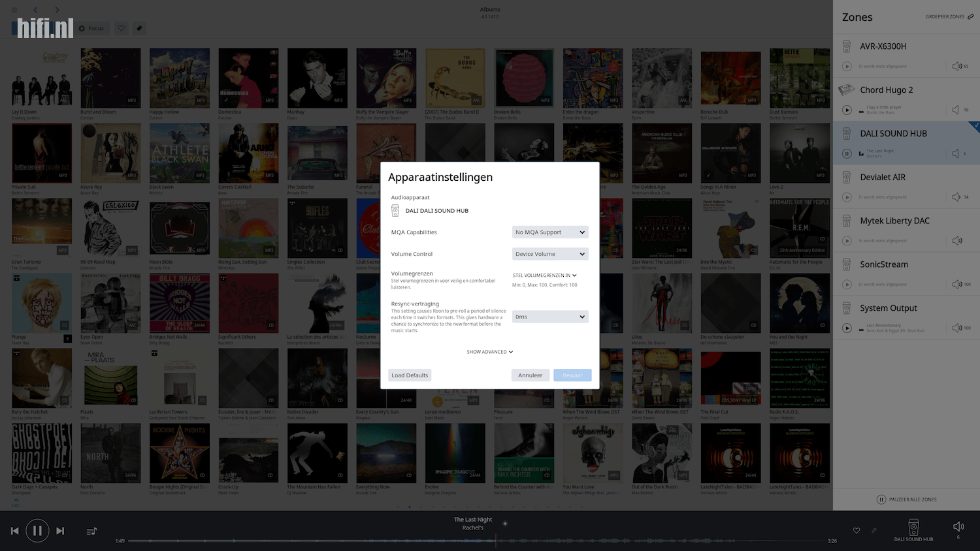Click Load Defaults button

[410, 375]
